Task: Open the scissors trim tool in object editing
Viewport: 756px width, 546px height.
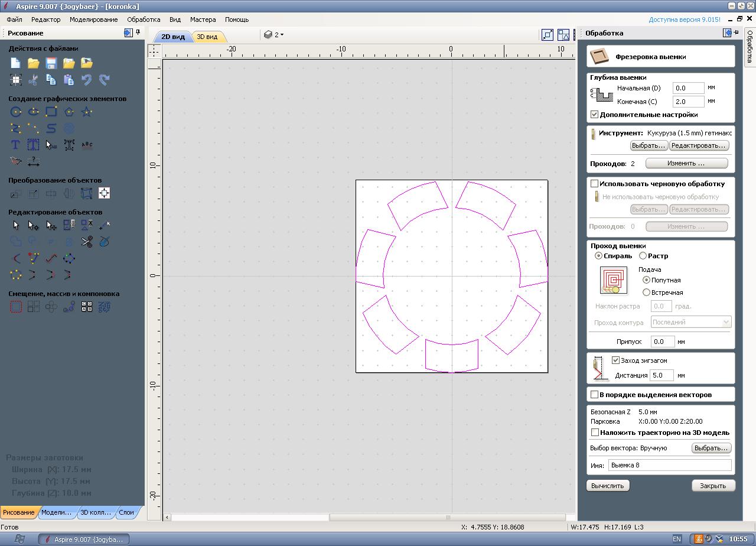Action: (87, 242)
